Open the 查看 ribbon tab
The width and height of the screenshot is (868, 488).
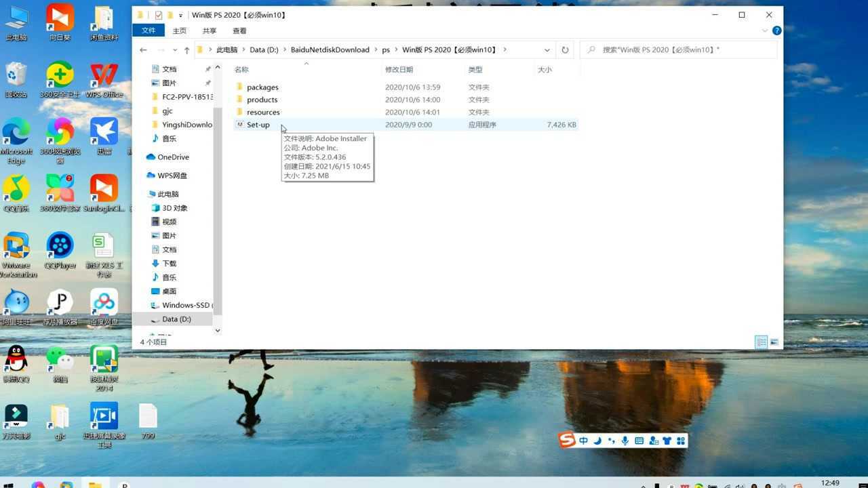pos(239,30)
